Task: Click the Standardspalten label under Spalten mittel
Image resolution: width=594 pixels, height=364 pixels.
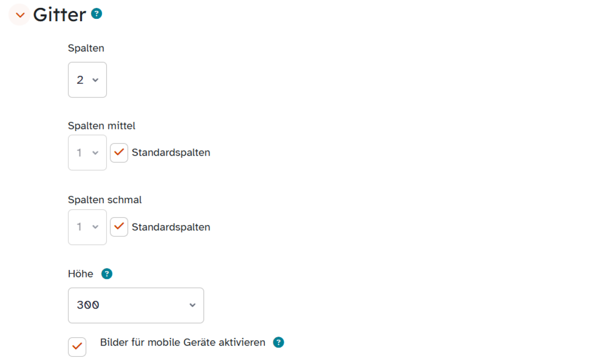Action: pyautogui.click(x=171, y=153)
